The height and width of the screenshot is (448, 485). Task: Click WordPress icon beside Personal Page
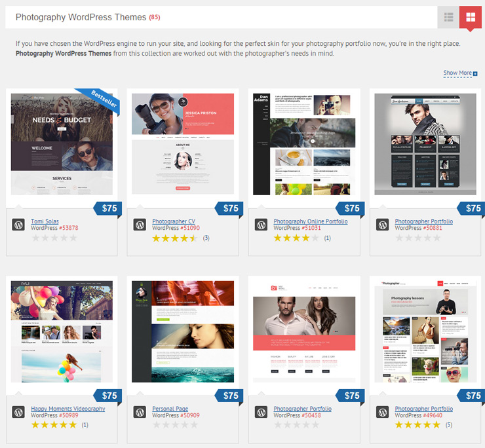coord(140,412)
